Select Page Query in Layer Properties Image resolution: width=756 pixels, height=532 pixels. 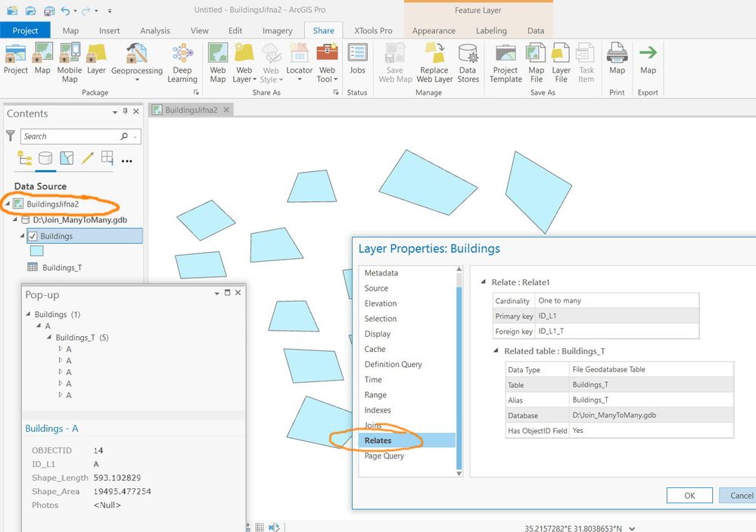point(384,456)
